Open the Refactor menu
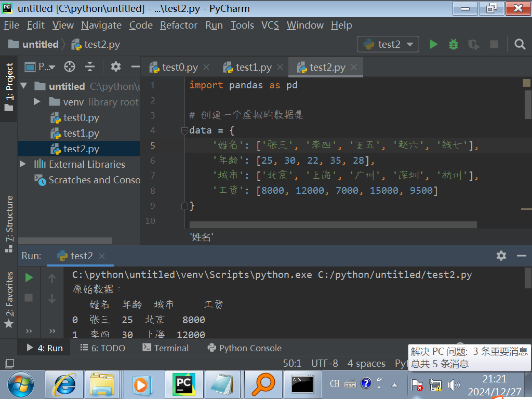The image size is (532, 399). point(179,25)
